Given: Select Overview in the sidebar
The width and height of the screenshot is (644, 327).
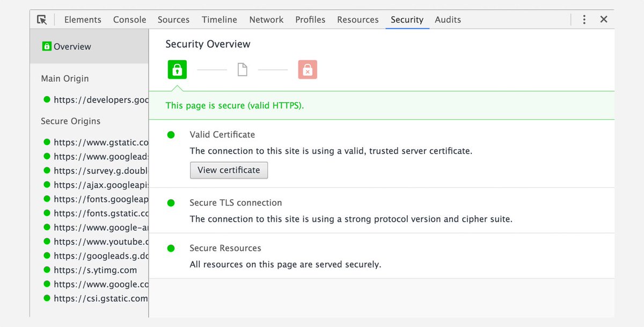Looking at the screenshot, I should pos(89,47).
